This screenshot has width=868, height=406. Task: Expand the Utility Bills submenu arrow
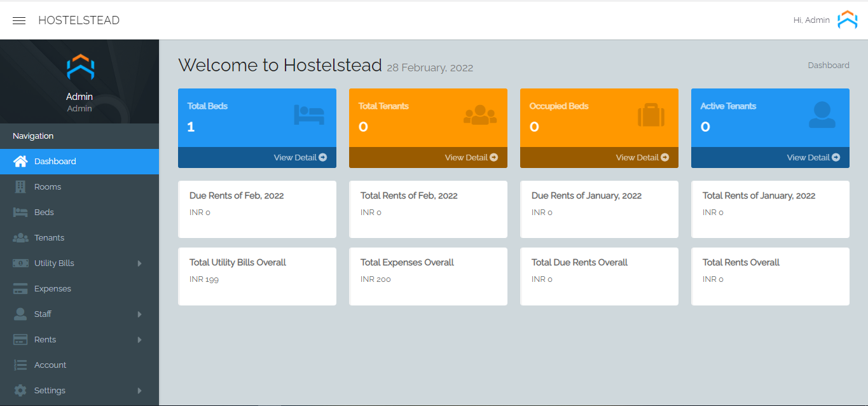(x=140, y=263)
